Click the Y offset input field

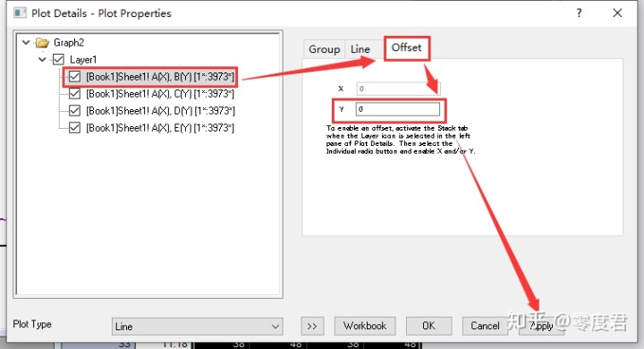point(397,109)
